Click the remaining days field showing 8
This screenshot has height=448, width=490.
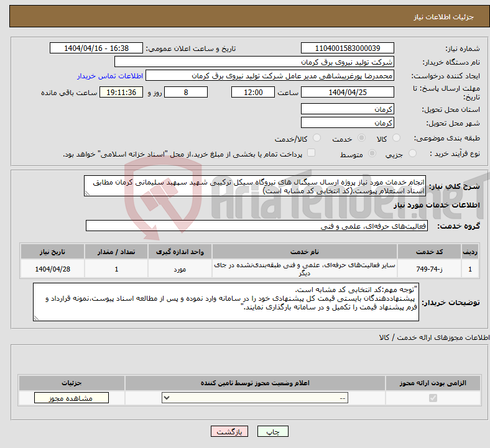click(x=186, y=92)
